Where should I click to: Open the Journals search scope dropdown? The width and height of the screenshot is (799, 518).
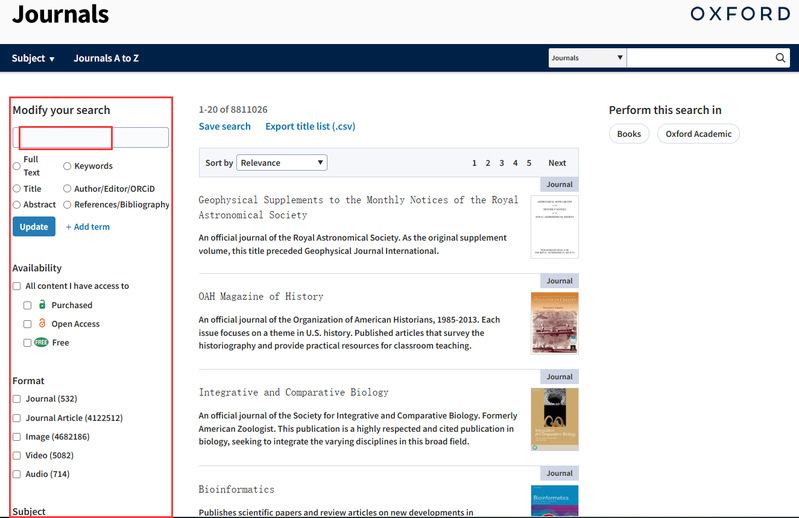(587, 58)
